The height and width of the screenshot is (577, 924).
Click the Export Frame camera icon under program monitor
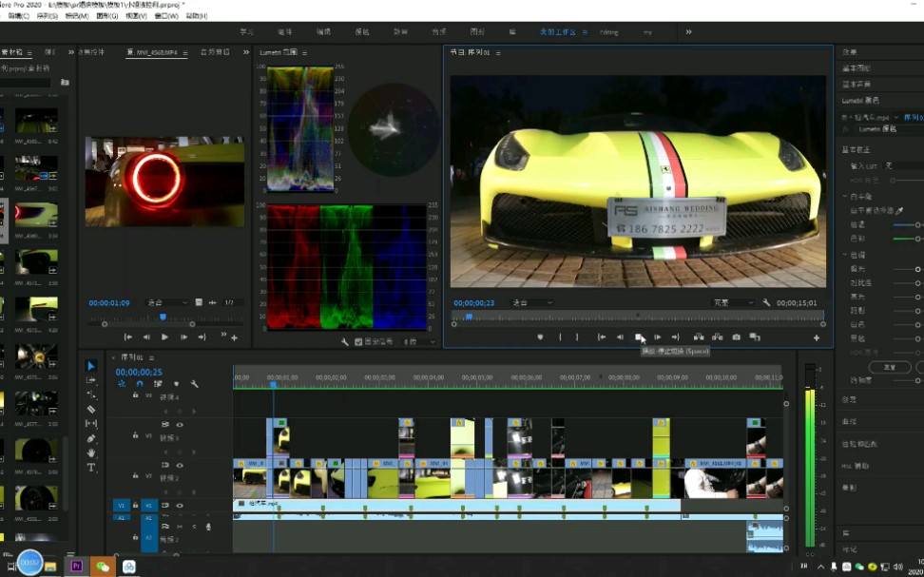pos(735,336)
